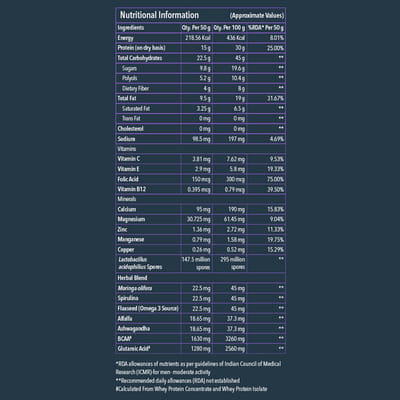Select the Approximate Values header text
This screenshot has height=400, width=400.
[257, 16]
